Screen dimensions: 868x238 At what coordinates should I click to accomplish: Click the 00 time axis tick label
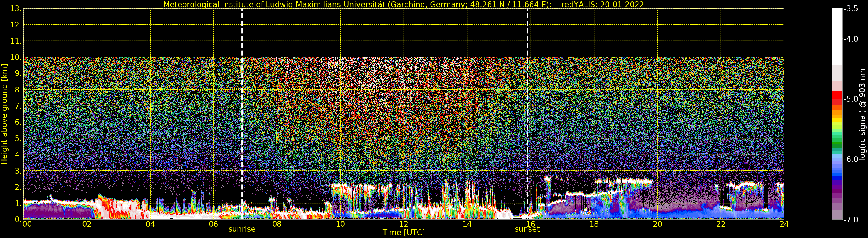pos(27,224)
